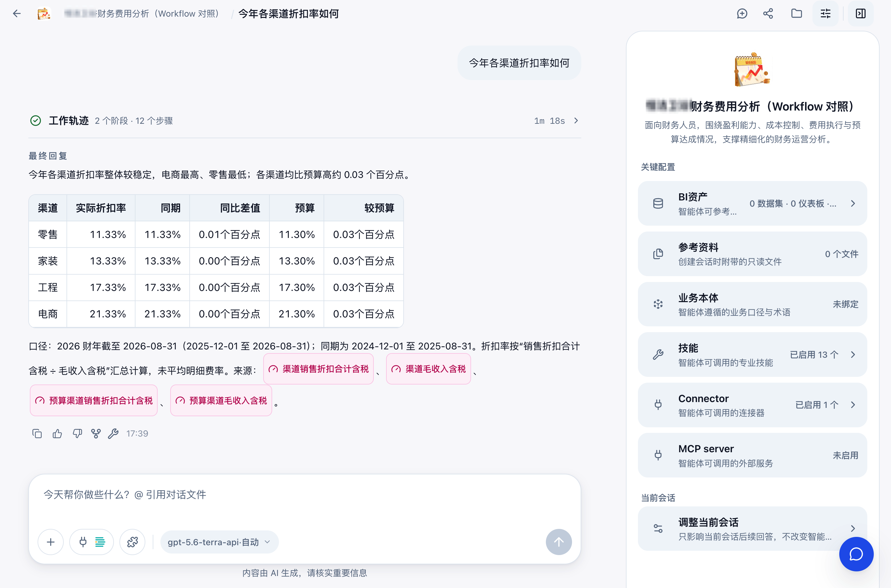
Task: Open the MCP server card
Action: (x=752, y=455)
